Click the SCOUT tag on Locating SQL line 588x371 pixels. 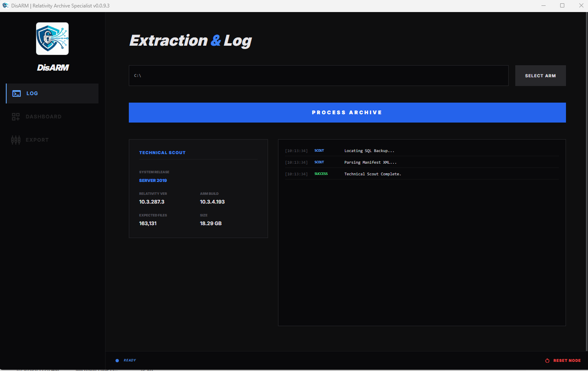[x=319, y=151]
